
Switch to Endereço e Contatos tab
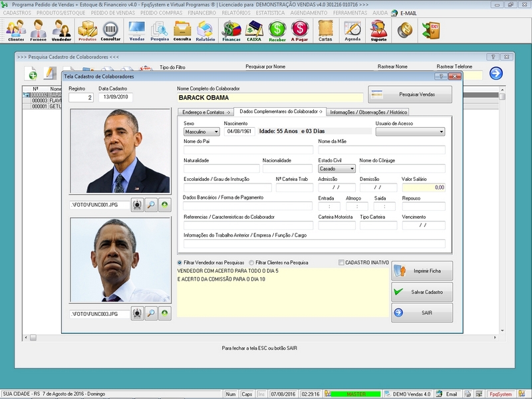coord(206,112)
